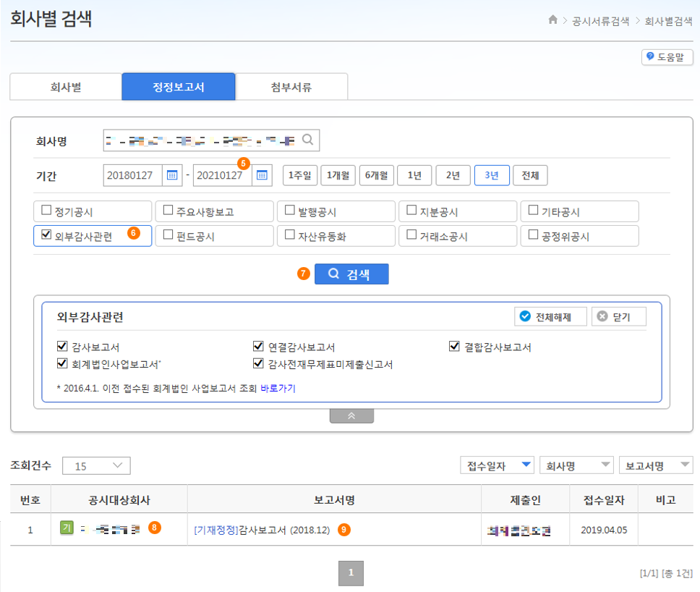Switch to the 첨부서류 tab
This screenshot has height=592, width=700.
291,86
